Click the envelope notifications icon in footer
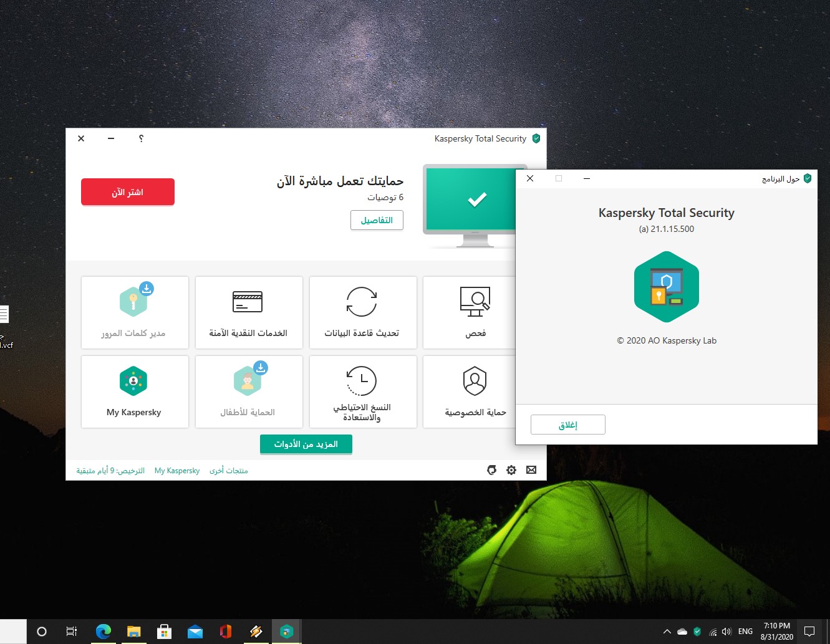The image size is (830, 644). point(531,470)
